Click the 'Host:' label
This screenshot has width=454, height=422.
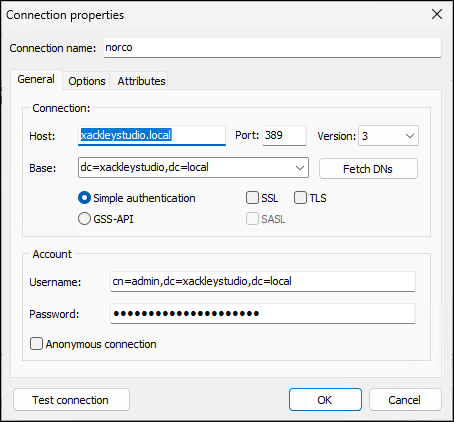pos(42,136)
